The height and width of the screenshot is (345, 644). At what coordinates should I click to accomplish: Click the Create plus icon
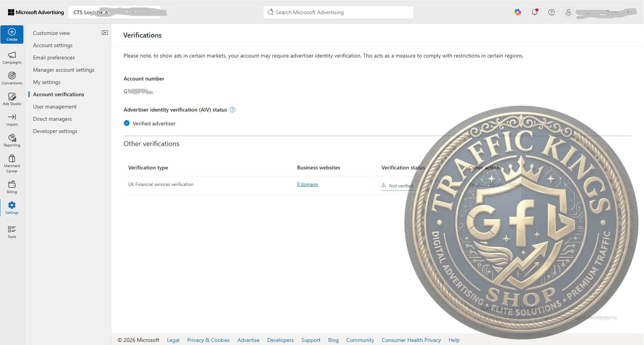click(12, 32)
